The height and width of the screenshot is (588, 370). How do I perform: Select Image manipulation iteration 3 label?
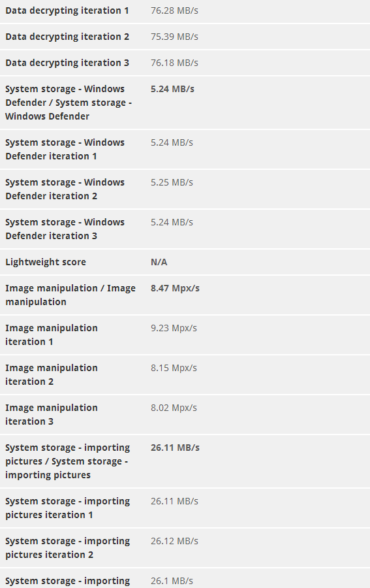pos(52,414)
